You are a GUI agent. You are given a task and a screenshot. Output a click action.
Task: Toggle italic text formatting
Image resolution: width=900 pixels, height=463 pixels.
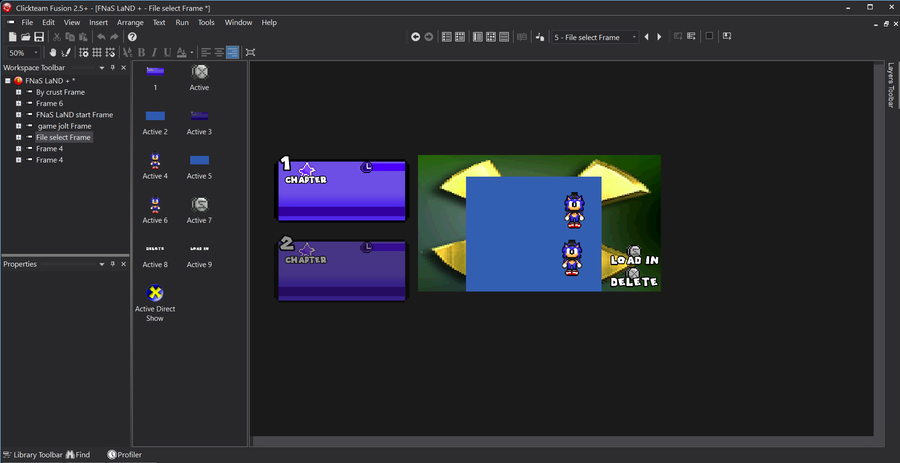[x=154, y=52]
